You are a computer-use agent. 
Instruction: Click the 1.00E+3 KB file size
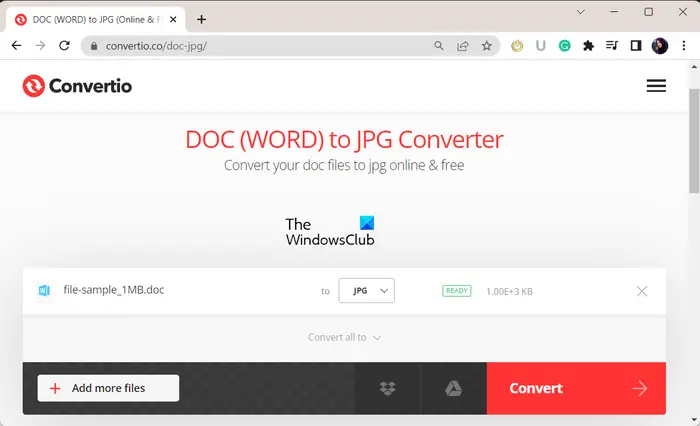(509, 292)
